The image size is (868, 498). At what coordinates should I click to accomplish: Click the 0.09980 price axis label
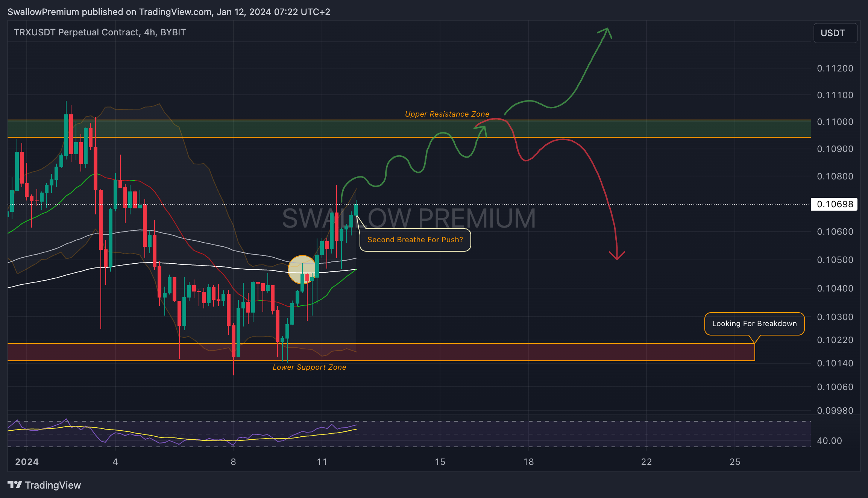[835, 411]
